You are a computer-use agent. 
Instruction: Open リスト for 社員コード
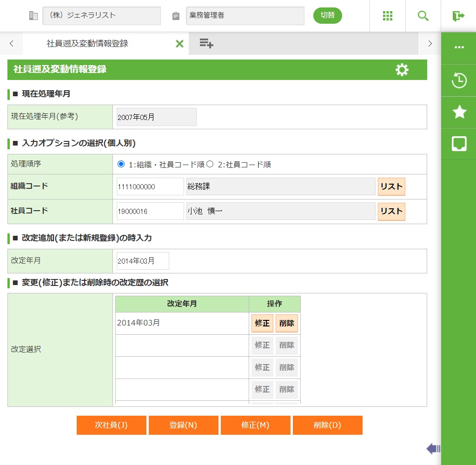pyautogui.click(x=391, y=212)
